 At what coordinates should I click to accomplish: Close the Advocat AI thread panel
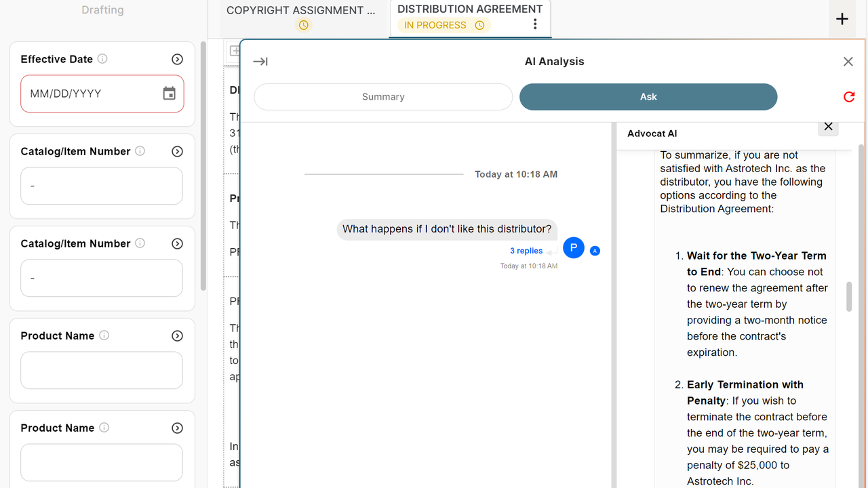[x=828, y=127]
